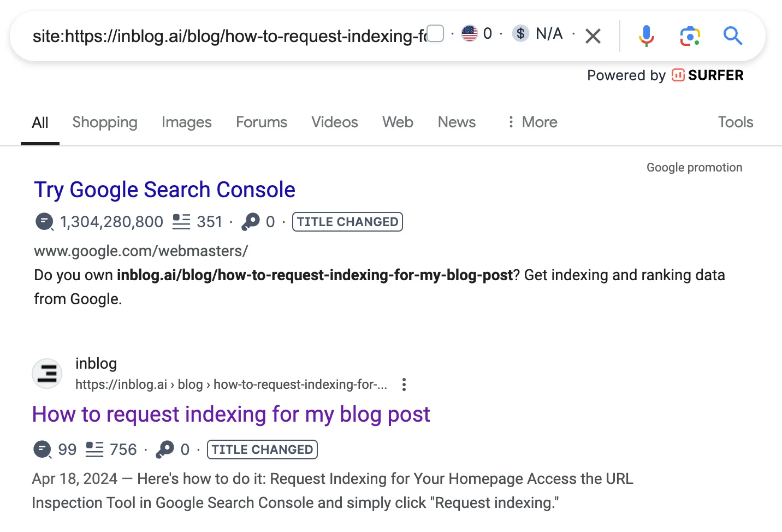Click the Surfer logo
This screenshot has width=782, height=532.
point(708,75)
